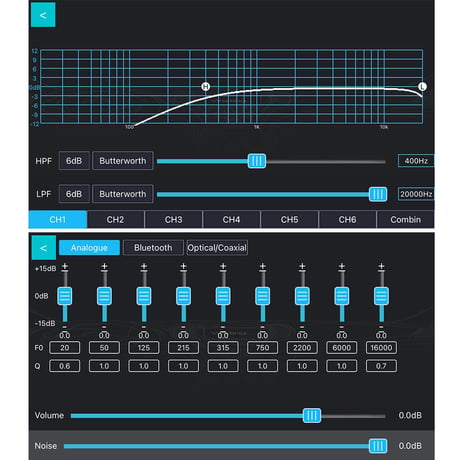
Task: Select Optical/Coaxial input source
Action: pos(217,248)
